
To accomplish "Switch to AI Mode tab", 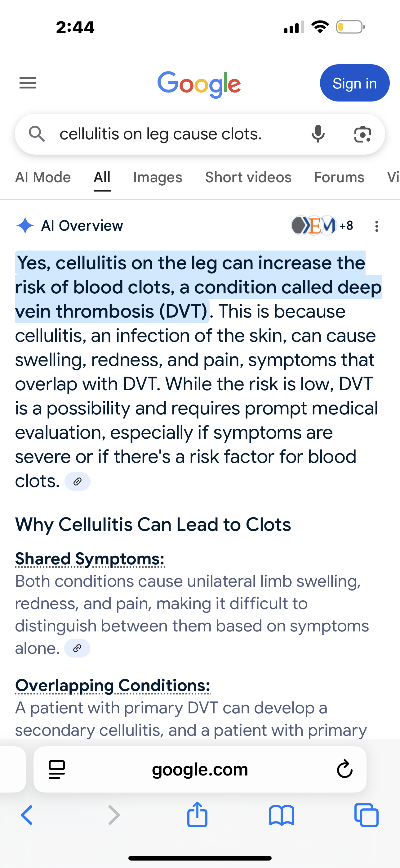I will pyautogui.click(x=43, y=177).
